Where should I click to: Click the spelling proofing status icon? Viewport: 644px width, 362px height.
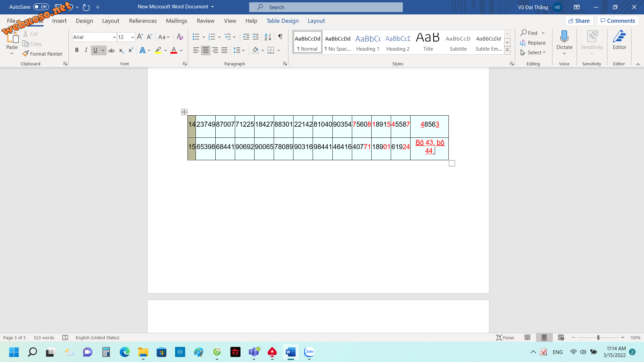tap(65, 338)
